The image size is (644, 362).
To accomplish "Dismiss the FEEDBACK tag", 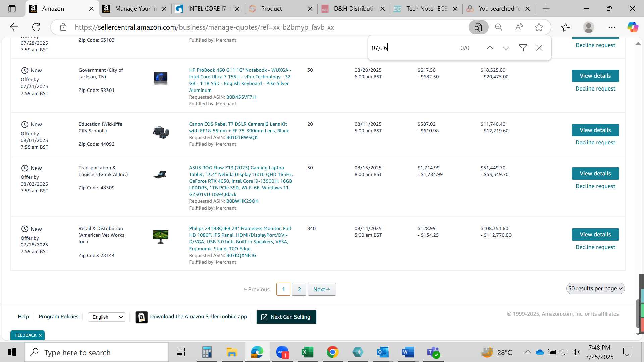I will 40,335.
